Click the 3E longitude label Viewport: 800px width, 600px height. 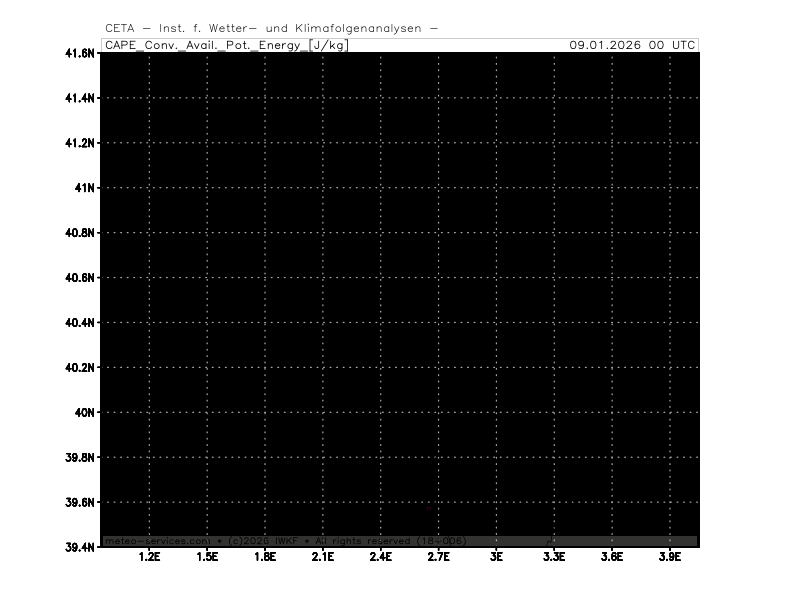click(496, 556)
